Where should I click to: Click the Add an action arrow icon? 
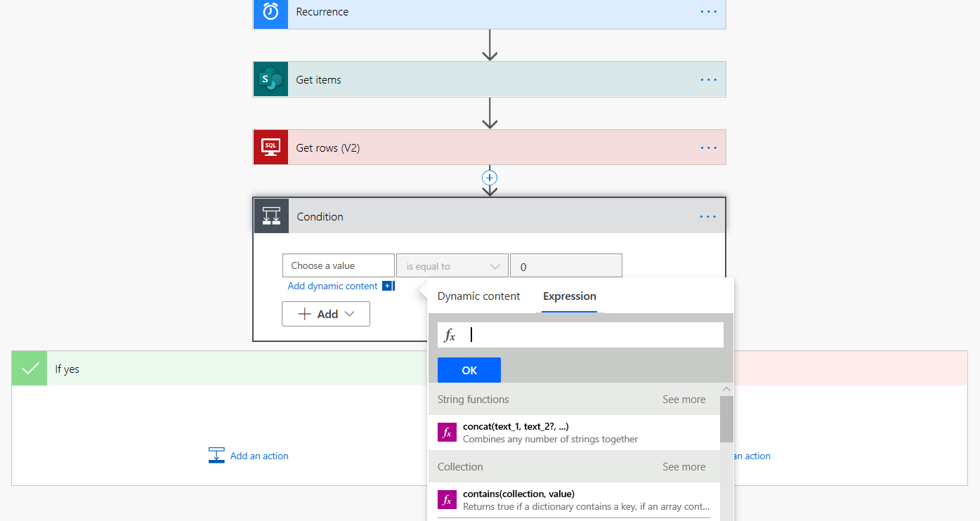click(216, 455)
